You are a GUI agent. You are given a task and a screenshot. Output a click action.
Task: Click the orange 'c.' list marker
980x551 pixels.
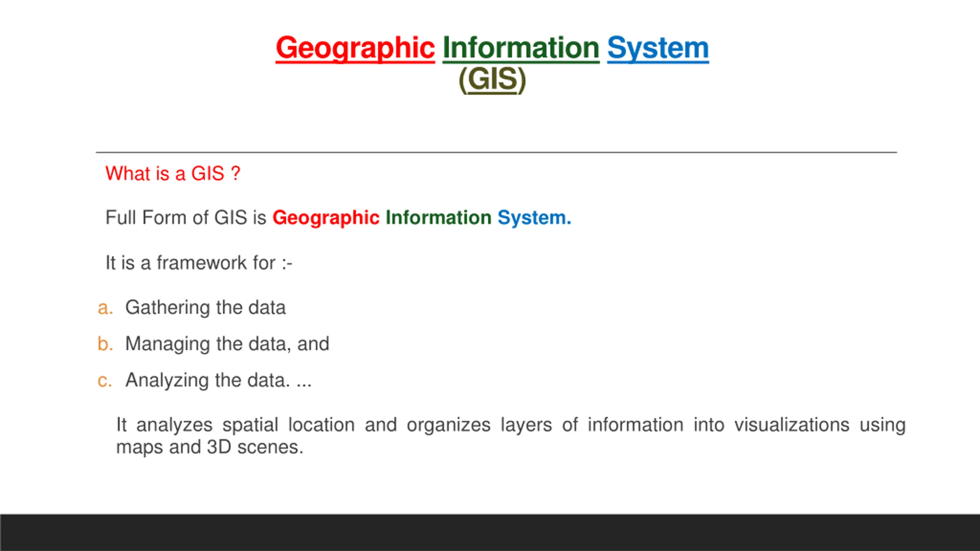click(x=105, y=381)
